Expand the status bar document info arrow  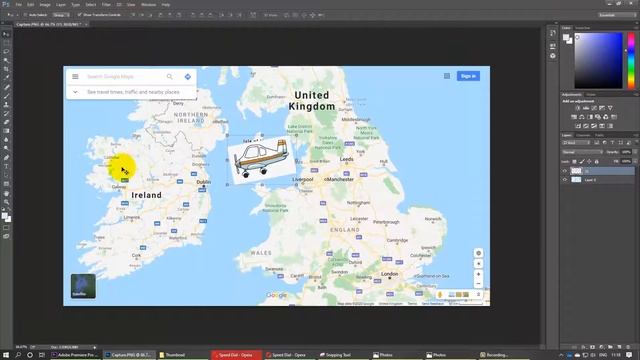tap(95, 347)
